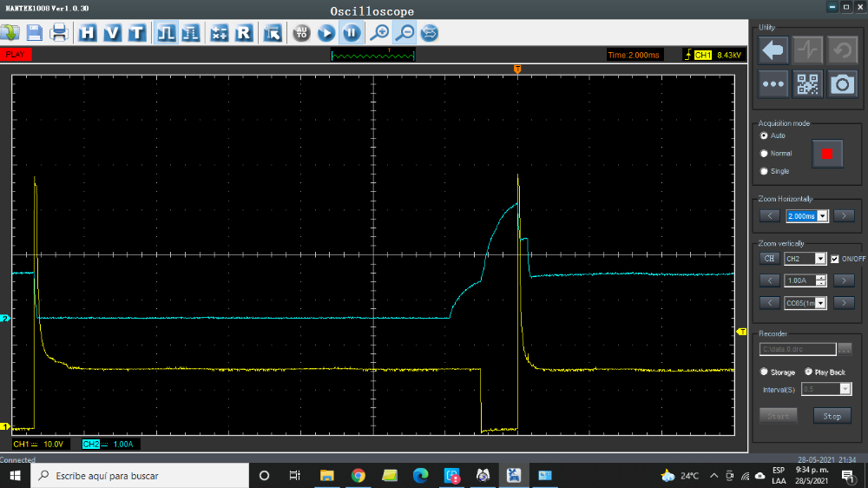Open trigger settings with T icon
868x488 pixels.
[136, 33]
